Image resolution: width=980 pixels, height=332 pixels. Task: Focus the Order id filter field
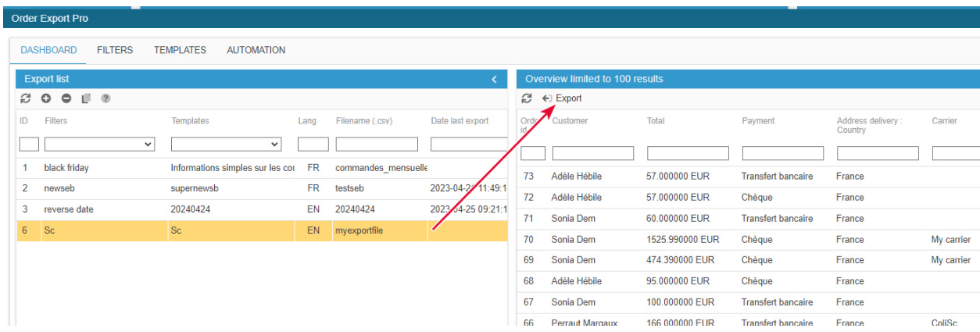click(x=533, y=153)
